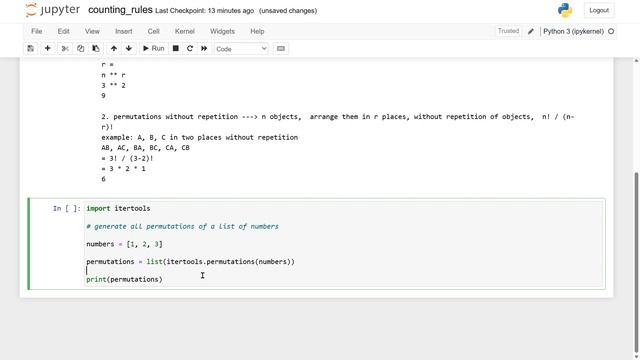This screenshot has width=640, height=360.
Task: Interrupt the kernel with the stop icon
Action: 176,49
